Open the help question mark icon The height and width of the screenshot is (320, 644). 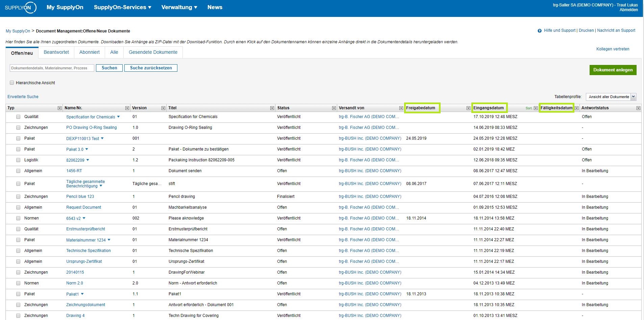click(540, 31)
